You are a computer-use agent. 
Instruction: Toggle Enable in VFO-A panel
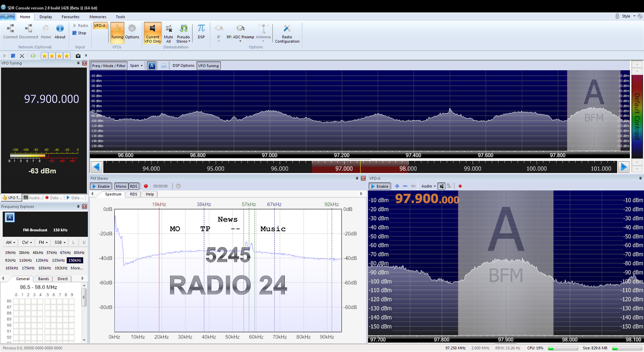pyautogui.click(x=380, y=186)
